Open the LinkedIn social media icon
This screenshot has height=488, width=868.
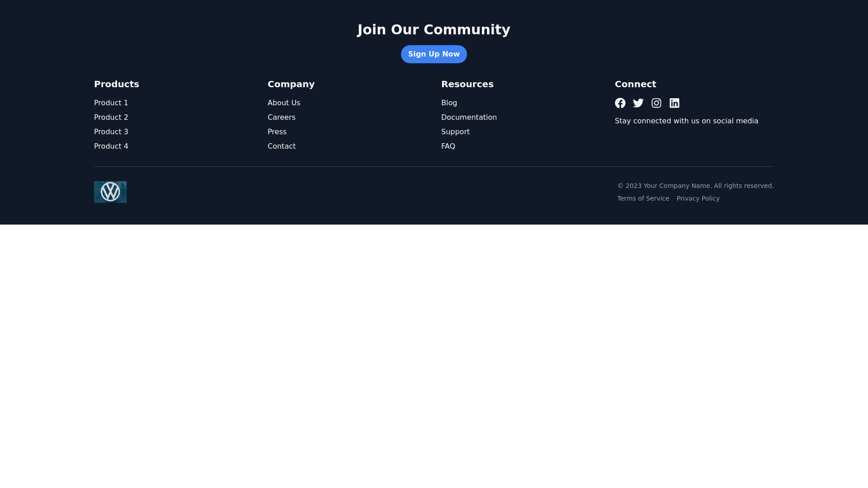click(674, 103)
